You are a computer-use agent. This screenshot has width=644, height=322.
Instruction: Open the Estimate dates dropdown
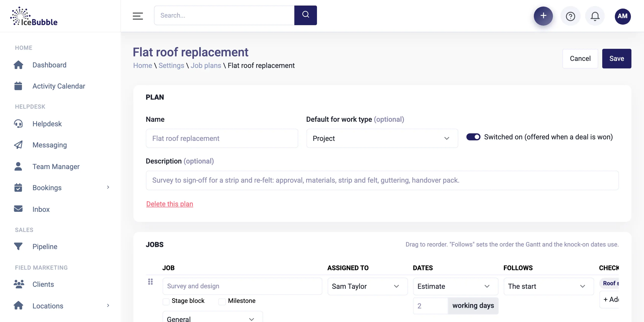456,286
